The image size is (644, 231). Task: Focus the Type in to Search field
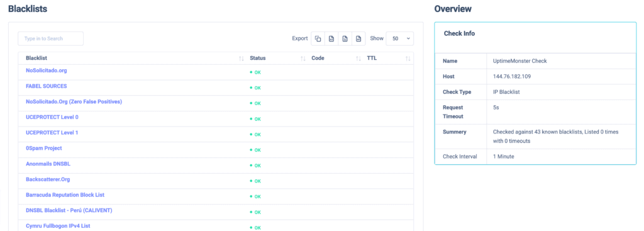50,38
